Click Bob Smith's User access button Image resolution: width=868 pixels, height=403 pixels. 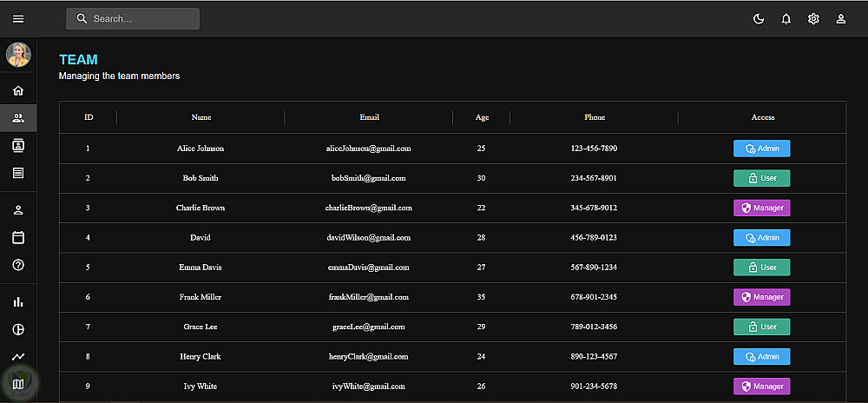coord(761,178)
